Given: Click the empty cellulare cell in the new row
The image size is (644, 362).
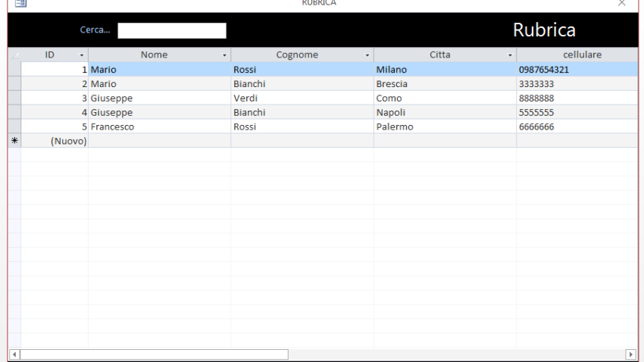Looking at the screenshot, I should [x=577, y=140].
